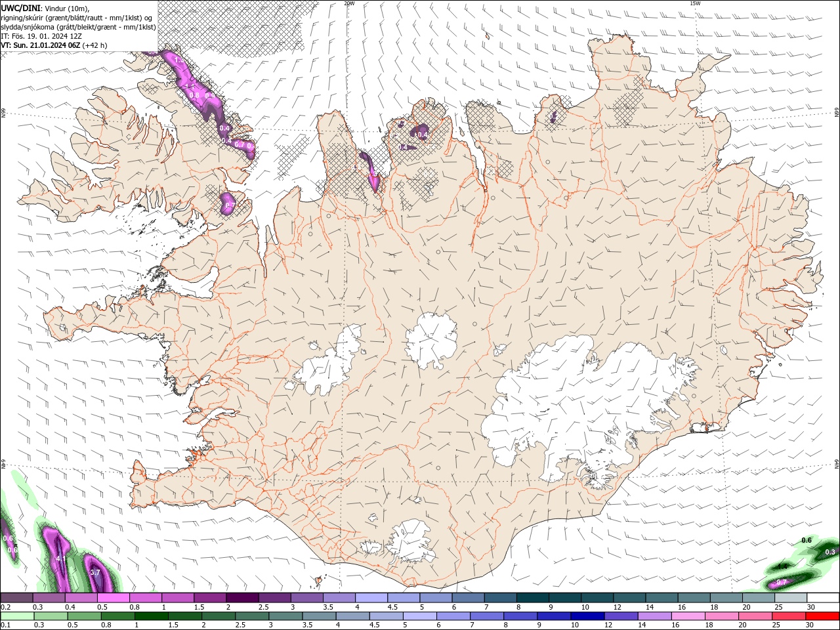
Task: Click the 0.7 value in southeast corner rain area
Action: 782,582
